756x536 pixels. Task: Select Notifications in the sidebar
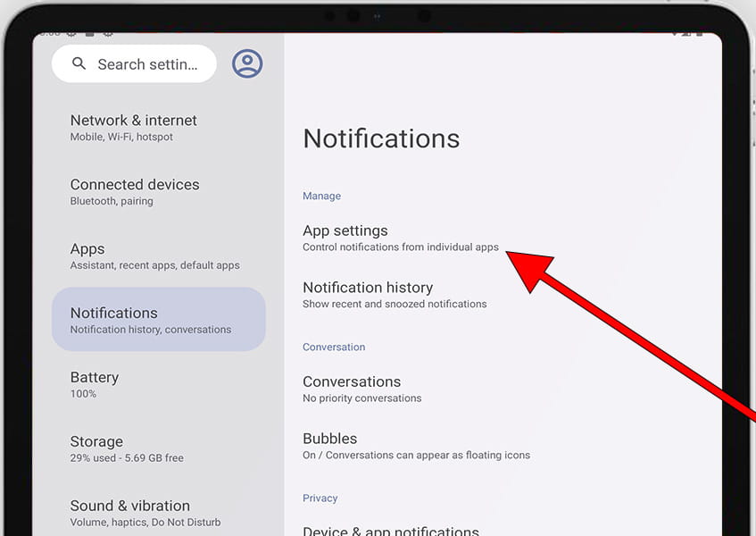pyautogui.click(x=158, y=320)
